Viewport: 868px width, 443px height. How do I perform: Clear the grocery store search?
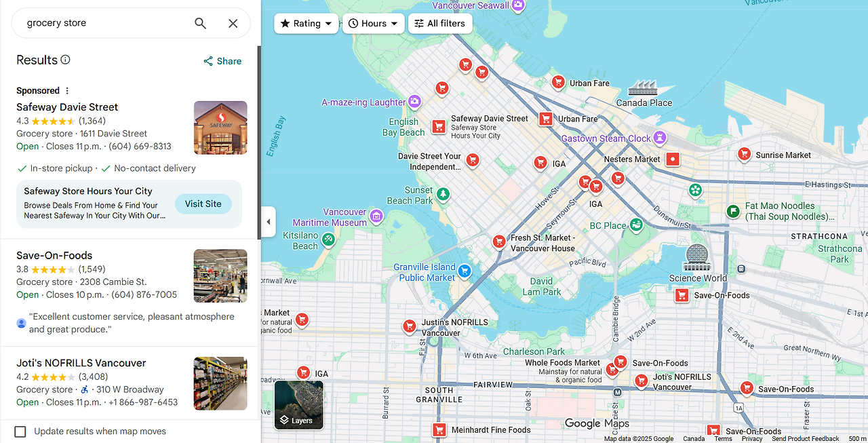[233, 23]
